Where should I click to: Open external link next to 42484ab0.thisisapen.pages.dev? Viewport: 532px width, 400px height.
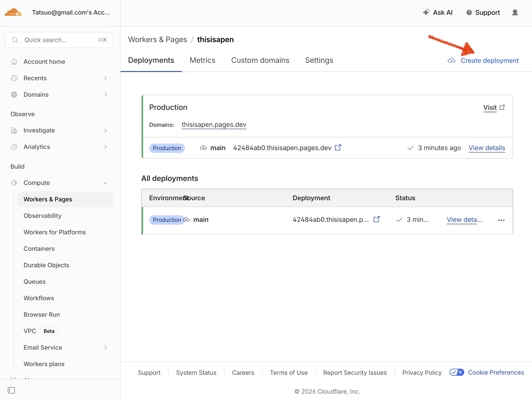[338, 147]
